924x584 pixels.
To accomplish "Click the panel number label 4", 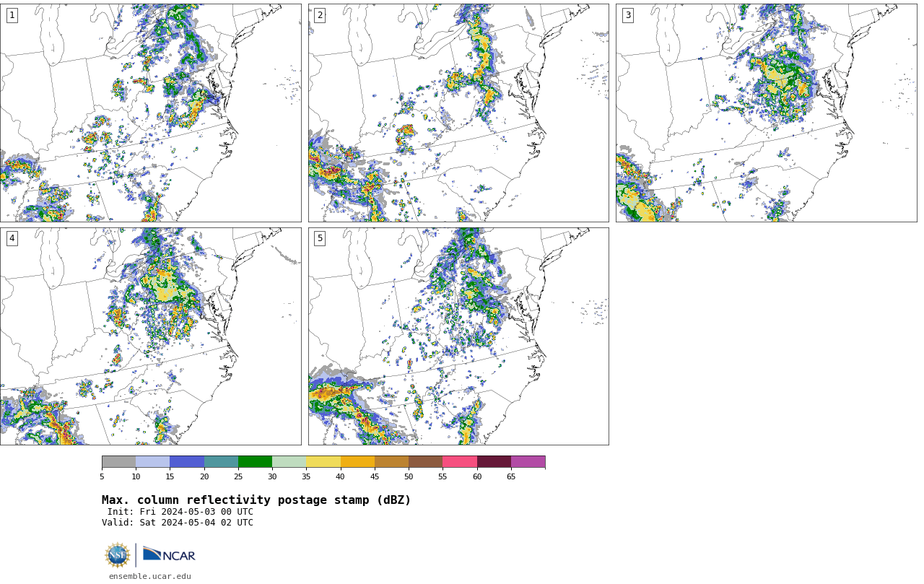I will pyautogui.click(x=12, y=238).
